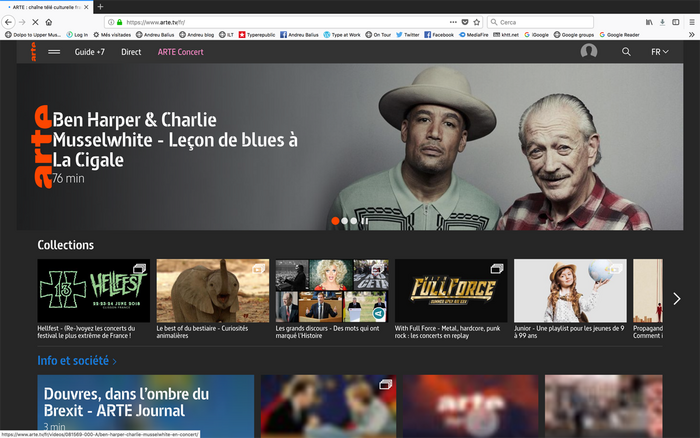700x438 pixels.
Task: Open the On Tour bookmark
Action: [x=378, y=34]
